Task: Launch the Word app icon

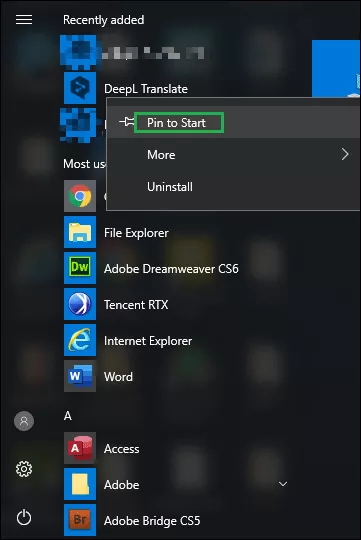Action: click(80, 376)
